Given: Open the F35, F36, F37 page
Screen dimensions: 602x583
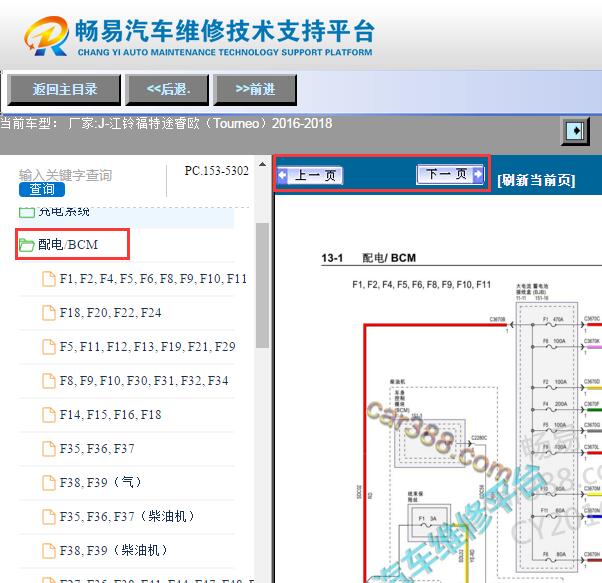Looking at the screenshot, I should [97, 449].
